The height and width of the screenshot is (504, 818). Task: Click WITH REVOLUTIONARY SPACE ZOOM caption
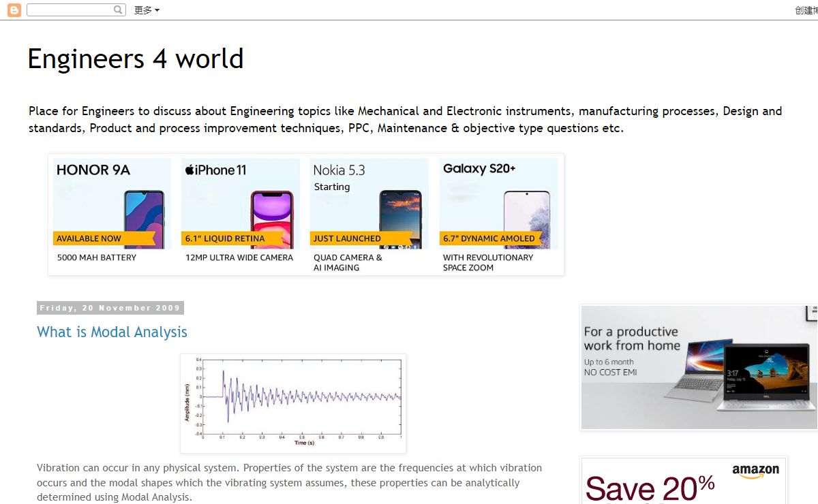coord(488,262)
